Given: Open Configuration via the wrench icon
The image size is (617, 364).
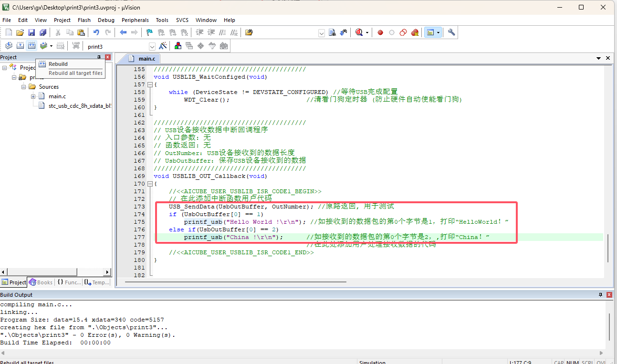Looking at the screenshot, I should [x=451, y=32].
